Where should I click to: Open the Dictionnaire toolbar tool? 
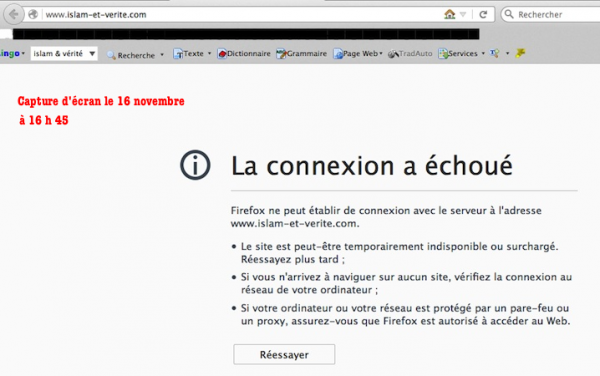tap(244, 54)
